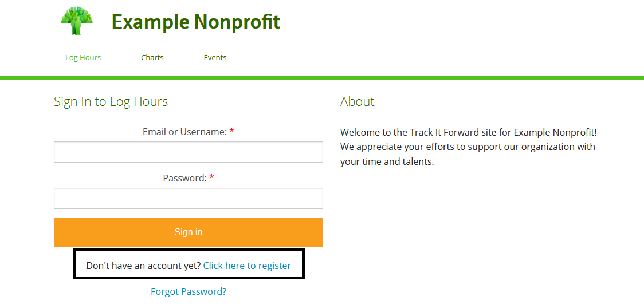Click the red asterisk beside Password label
644x308 pixels.
(211, 179)
